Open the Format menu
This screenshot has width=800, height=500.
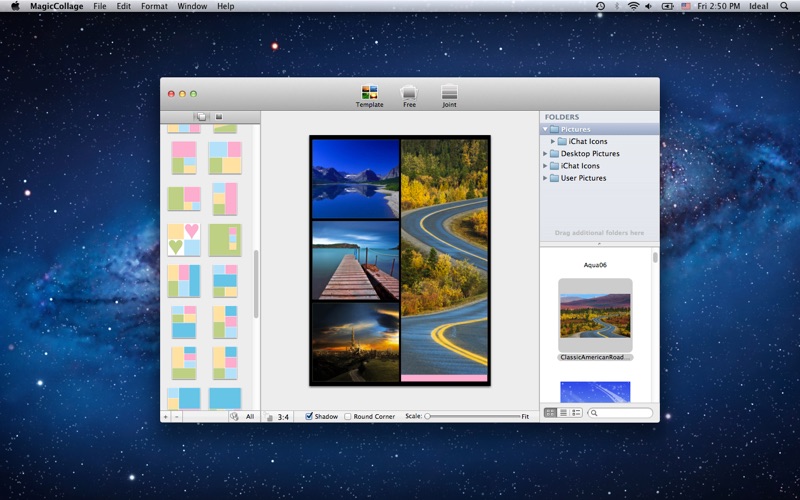tap(154, 6)
